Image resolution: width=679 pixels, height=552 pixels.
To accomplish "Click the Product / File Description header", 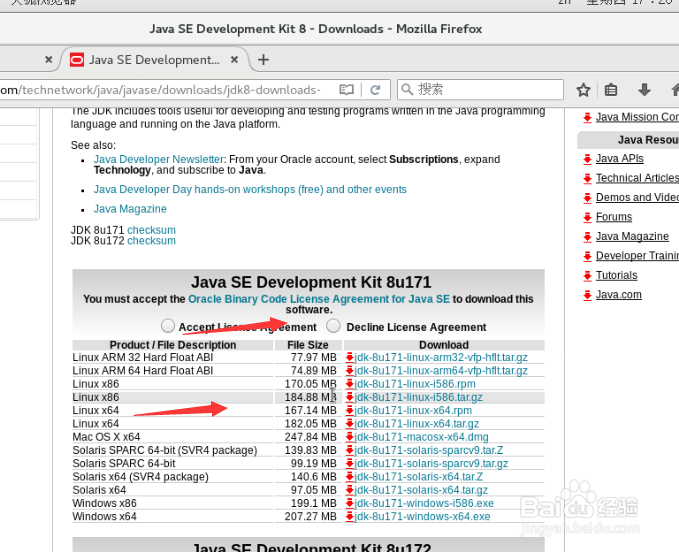I will click(173, 345).
